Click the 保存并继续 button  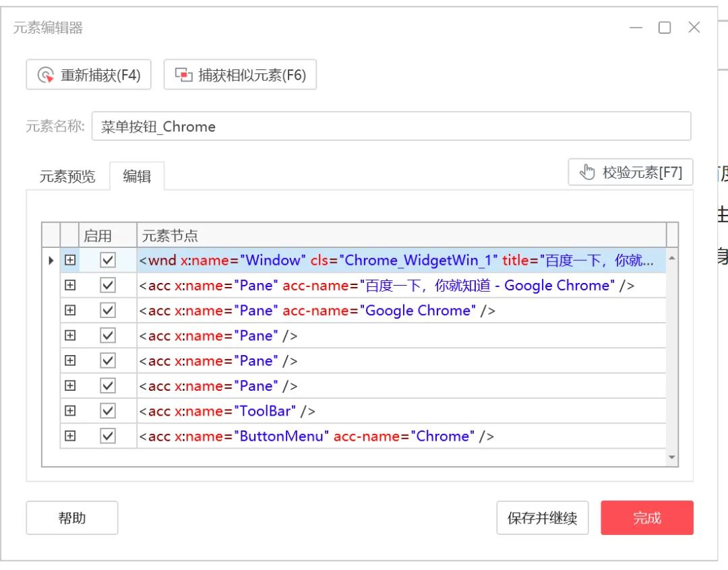pos(542,518)
